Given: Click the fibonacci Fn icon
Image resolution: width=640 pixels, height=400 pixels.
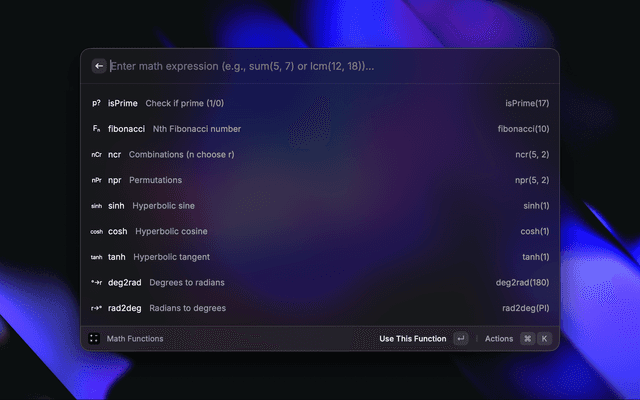Looking at the screenshot, I should coord(96,129).
